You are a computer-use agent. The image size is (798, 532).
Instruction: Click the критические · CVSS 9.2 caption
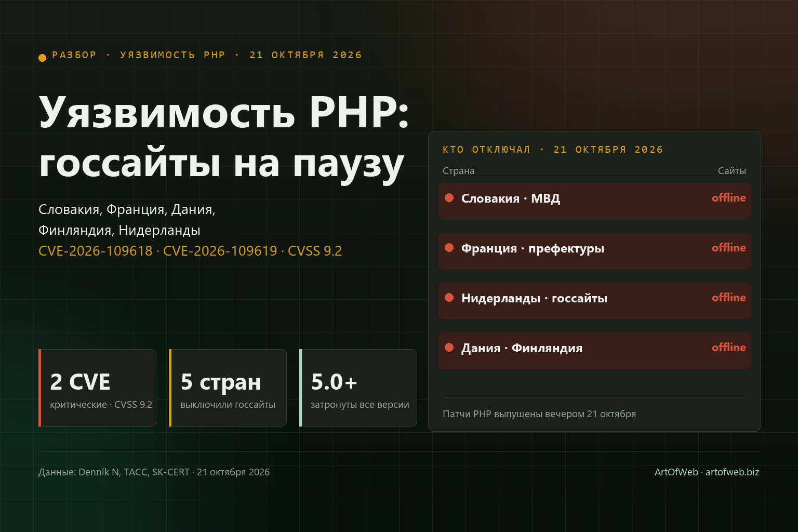pyautogui.click(x=101, y=405)
